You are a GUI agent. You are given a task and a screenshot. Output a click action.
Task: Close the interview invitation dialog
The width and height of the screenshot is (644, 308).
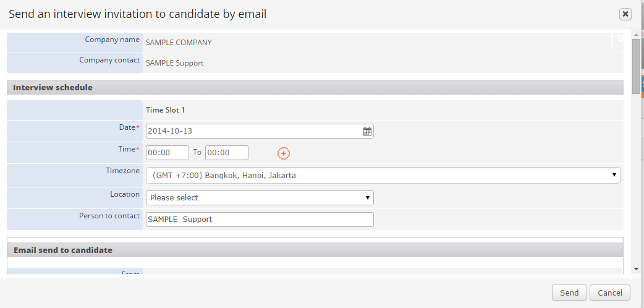coord(625,14)
